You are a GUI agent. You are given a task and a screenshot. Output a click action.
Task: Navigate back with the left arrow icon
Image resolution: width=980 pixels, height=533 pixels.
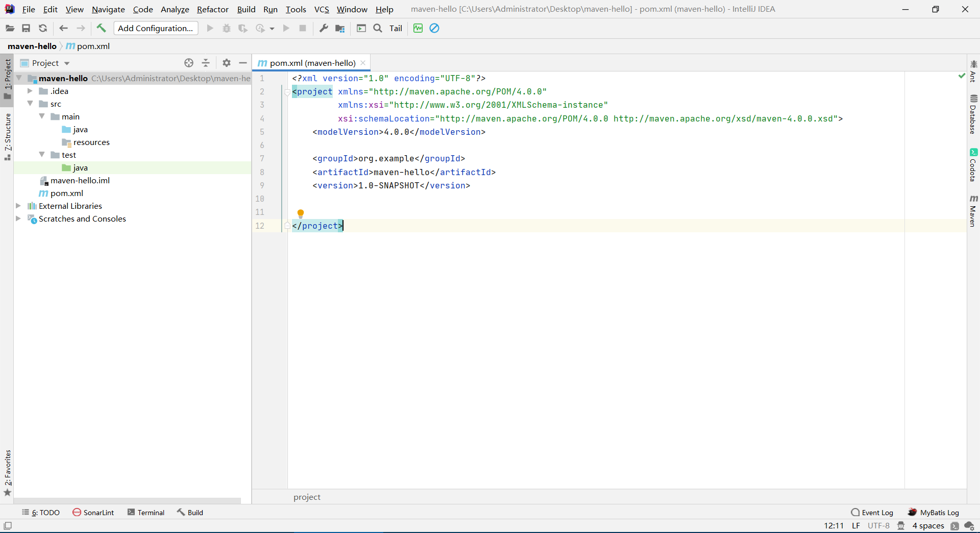(x=64, y=29)
